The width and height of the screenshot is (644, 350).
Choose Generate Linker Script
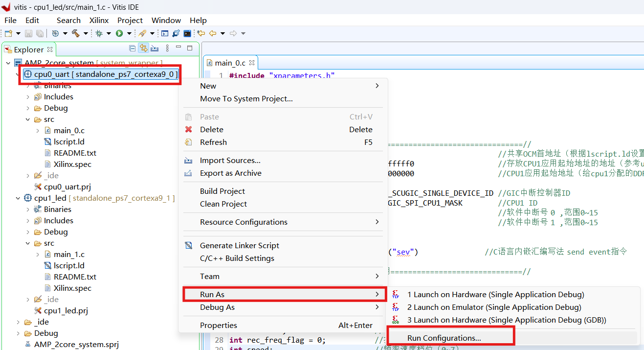(x=283, y=246)
